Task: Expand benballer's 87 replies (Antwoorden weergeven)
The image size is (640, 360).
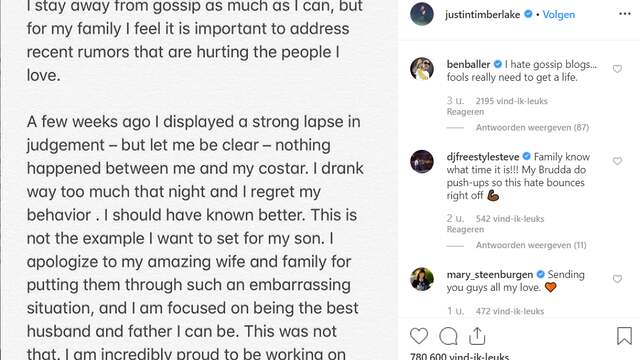Action: (532, 128)
